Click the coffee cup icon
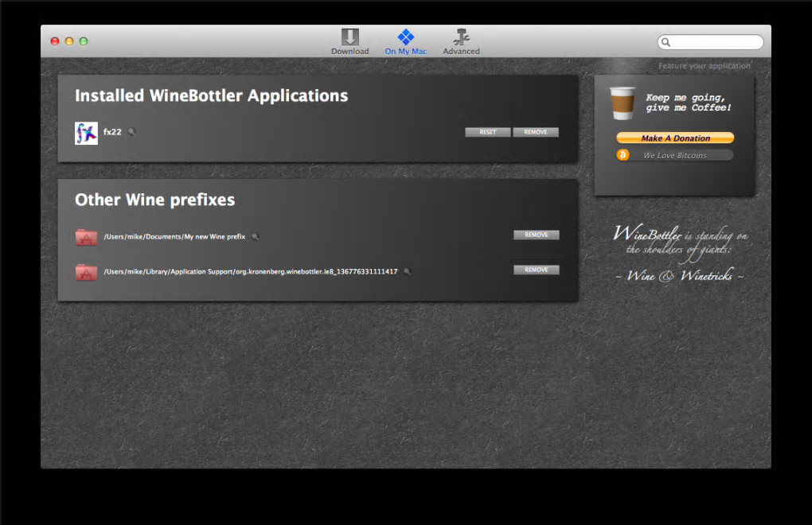This screenshot has height=525, width=812. tap(623, 103)
